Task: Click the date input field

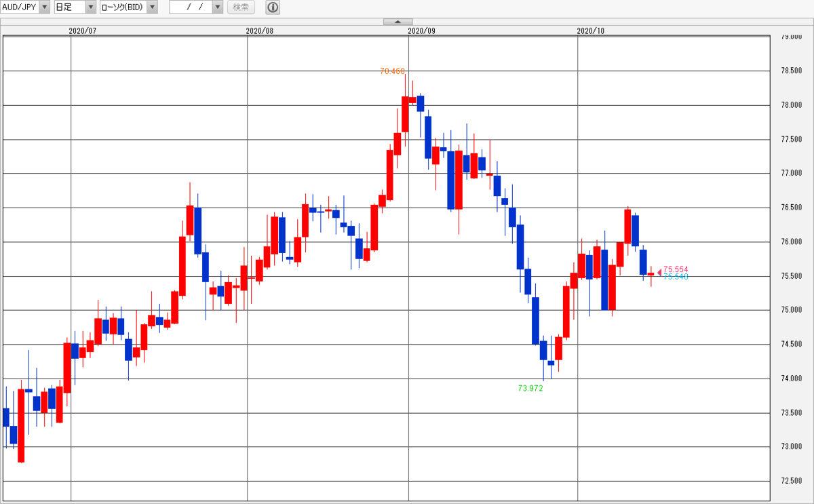Action: tap(191, 7)
